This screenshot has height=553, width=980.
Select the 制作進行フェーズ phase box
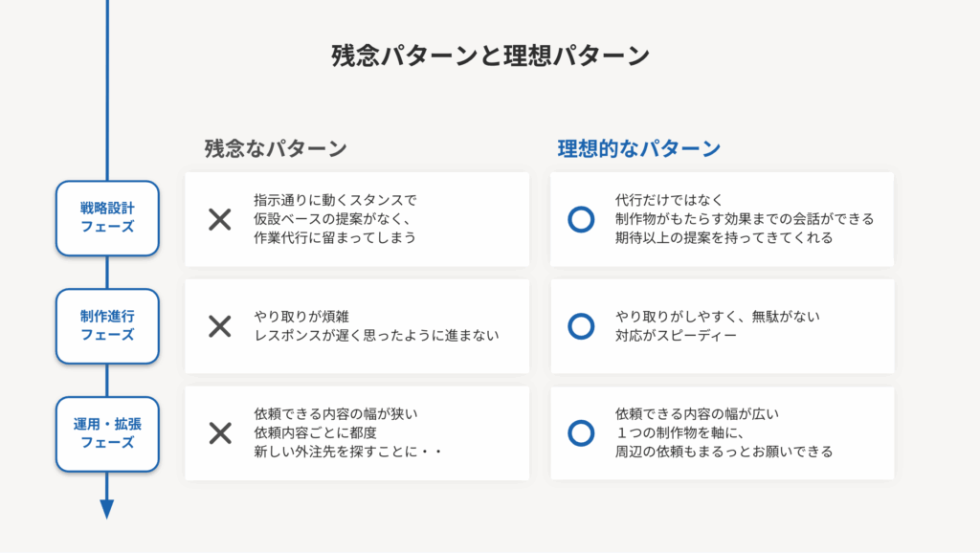coord(107,326)
